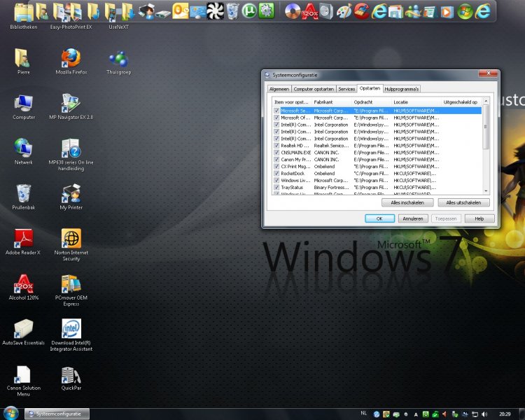Uncheck the CNSLMAIN.EXE startup item
525x420 pixels.
tap(276, 153)
